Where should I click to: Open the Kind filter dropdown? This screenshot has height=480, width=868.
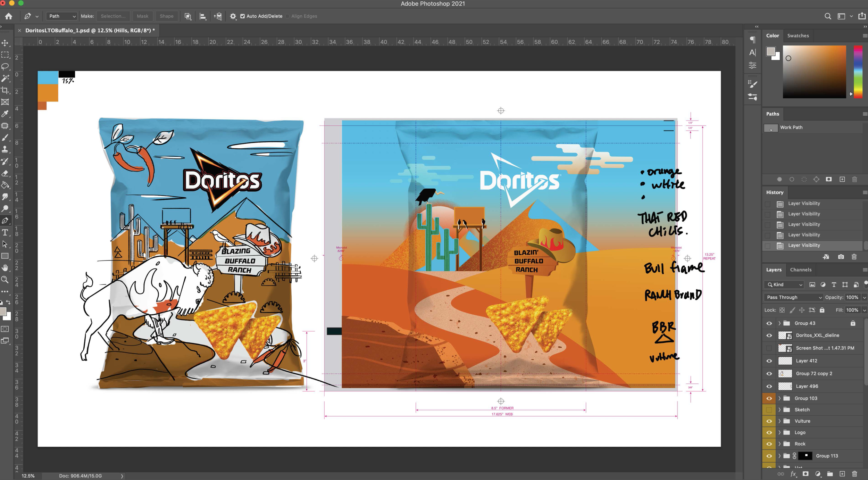click(x=784, y=284)
